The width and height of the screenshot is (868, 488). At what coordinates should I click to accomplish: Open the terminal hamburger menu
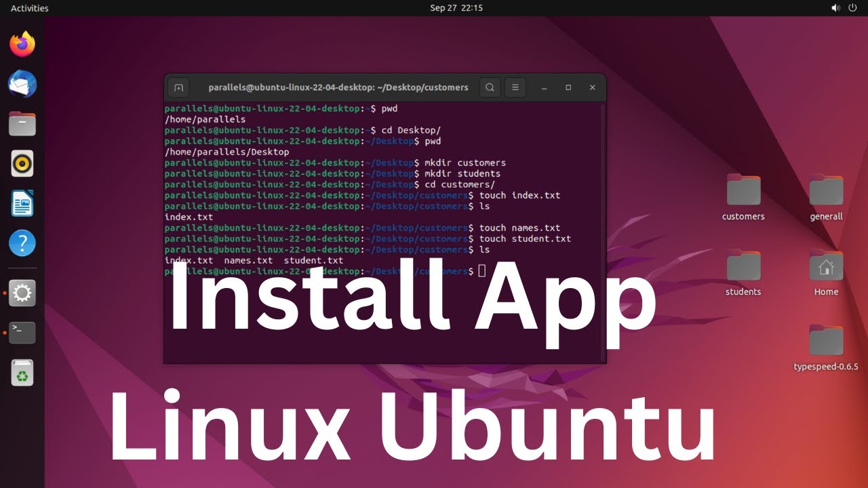point(515,87)
